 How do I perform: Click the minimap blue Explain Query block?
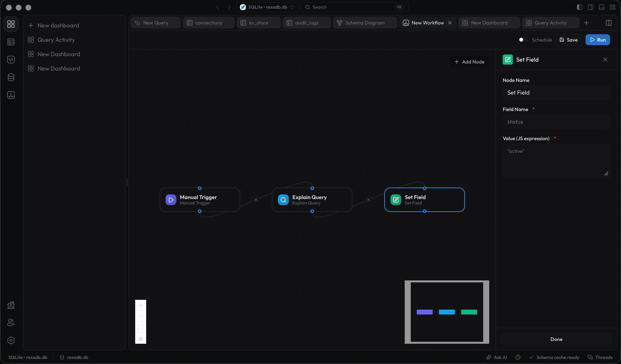click(447, 312)
